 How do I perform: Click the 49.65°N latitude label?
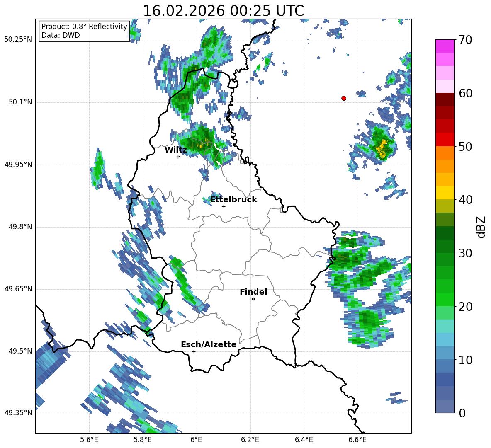click(x=18, y=289)
